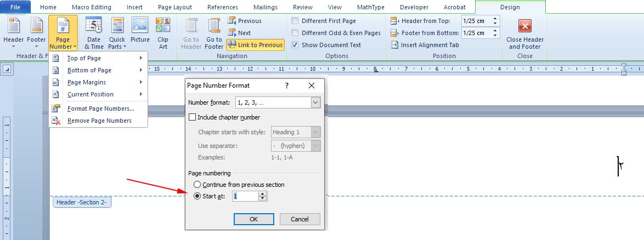This screenshot has width=644, height=240.
Task: Cancel the Page Number Format dialog
Action: click(x=300, y=219)
